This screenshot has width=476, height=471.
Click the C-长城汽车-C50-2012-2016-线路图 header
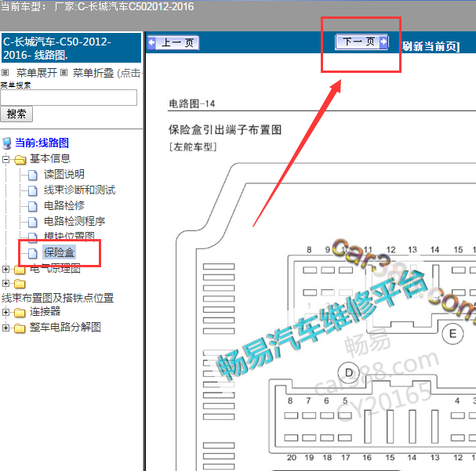[x=71, y=48]
